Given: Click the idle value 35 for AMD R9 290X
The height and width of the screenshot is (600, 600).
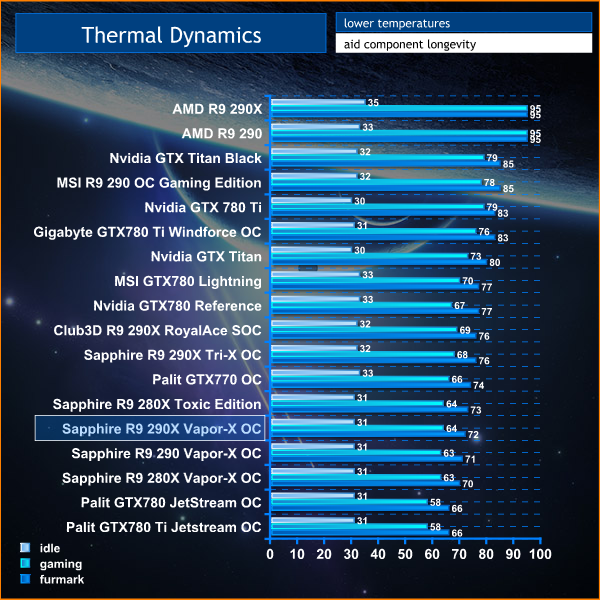Looking at the screenshot, I should [373, 103].
